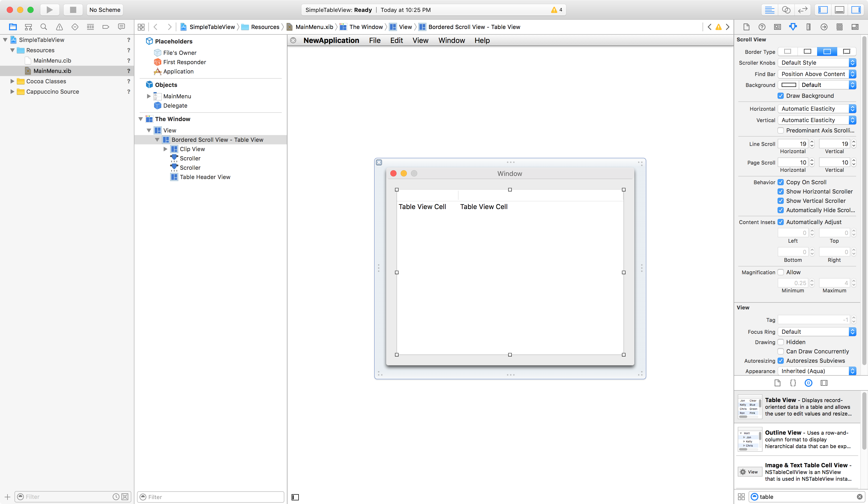The height and width of the screenshot is (504, 868).
Task: Open the Find navigator
Action: click(44, 27)
